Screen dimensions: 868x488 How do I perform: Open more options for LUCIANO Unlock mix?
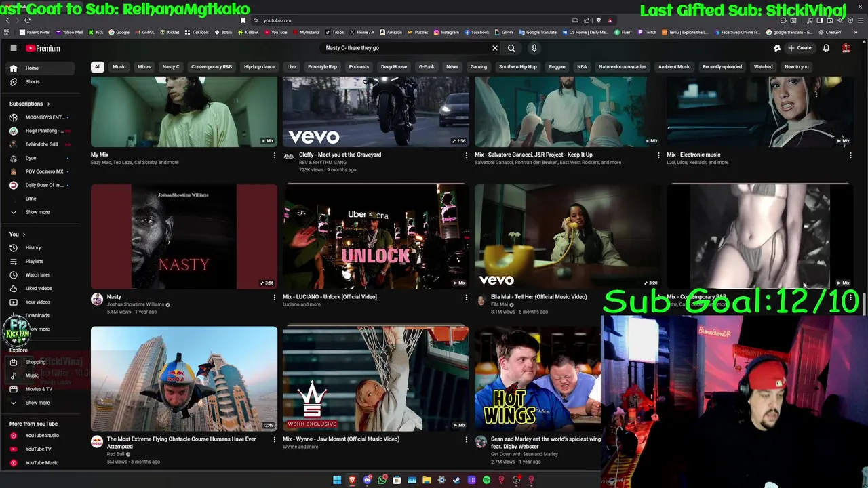point(467,297)
